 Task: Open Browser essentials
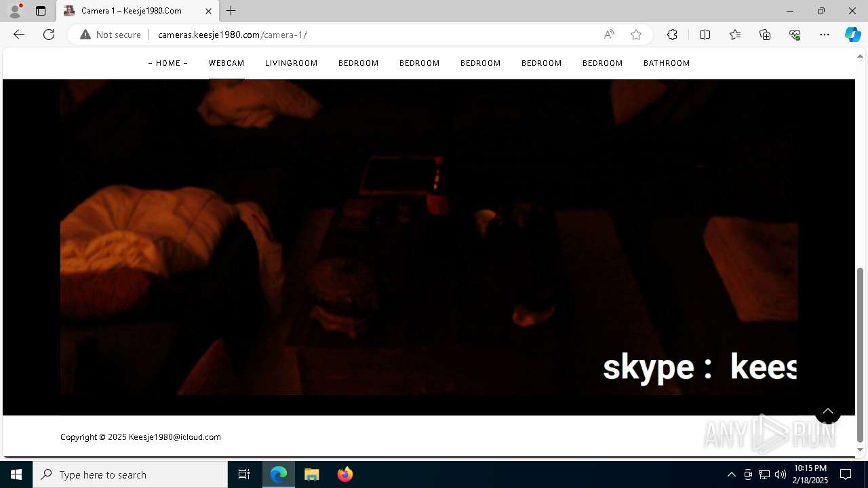[x=795, y=35]
